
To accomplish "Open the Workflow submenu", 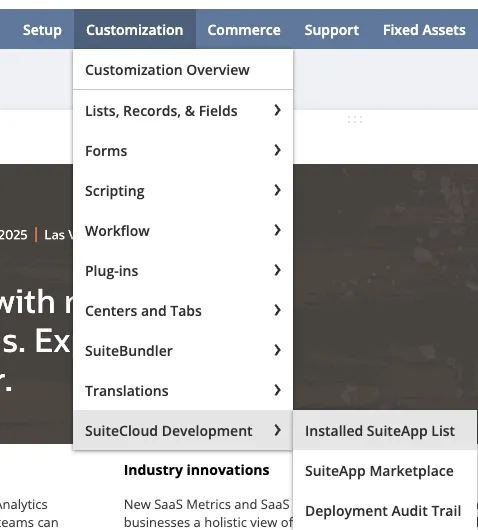I will (x=183, y=231).
